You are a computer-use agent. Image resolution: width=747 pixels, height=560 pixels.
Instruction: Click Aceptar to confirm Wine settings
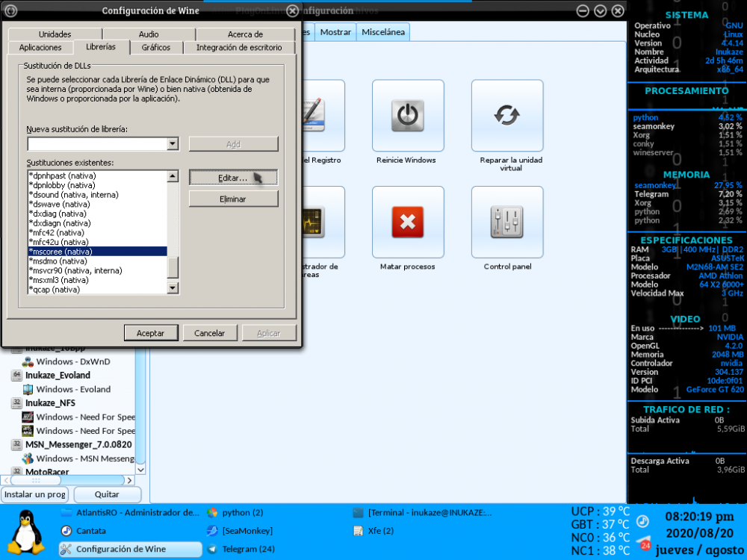coord(150,333)
